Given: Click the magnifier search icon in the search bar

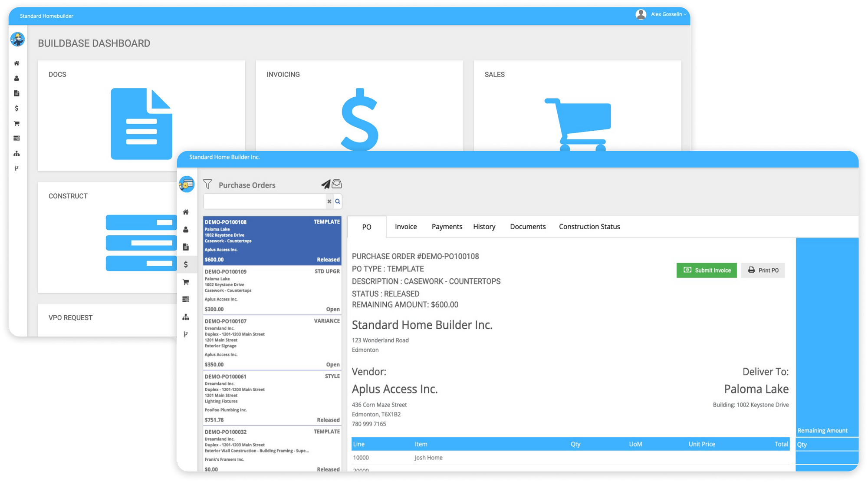Looking at the screenshot, I should (x=338, y=201).
